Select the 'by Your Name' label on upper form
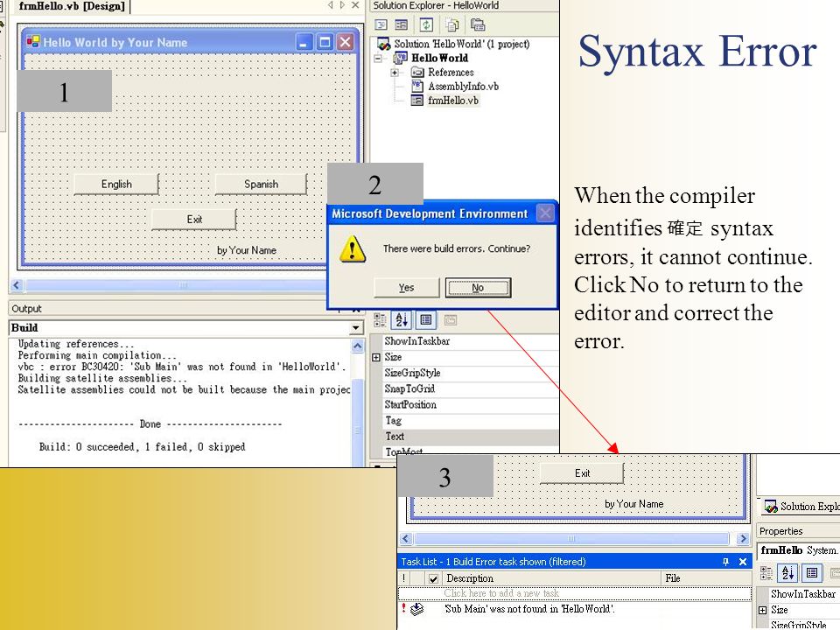This screenshot has height=630, width=840. click(247, 250)
